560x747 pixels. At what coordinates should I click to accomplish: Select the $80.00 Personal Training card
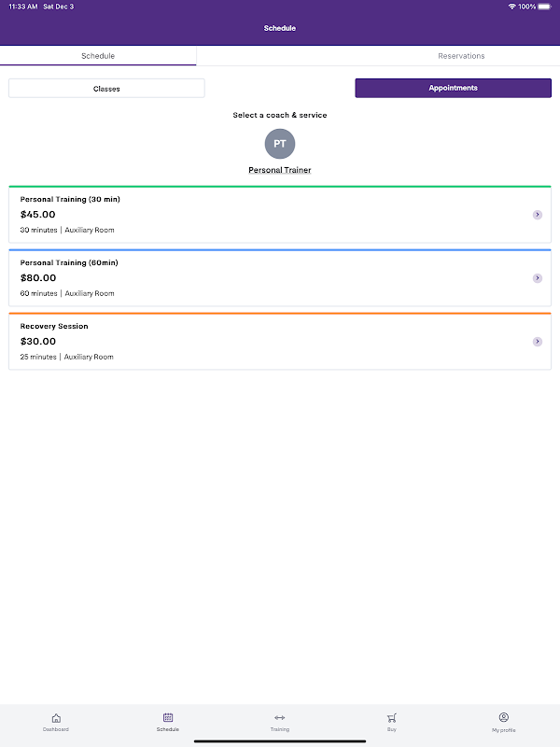(x=261, y=279)
